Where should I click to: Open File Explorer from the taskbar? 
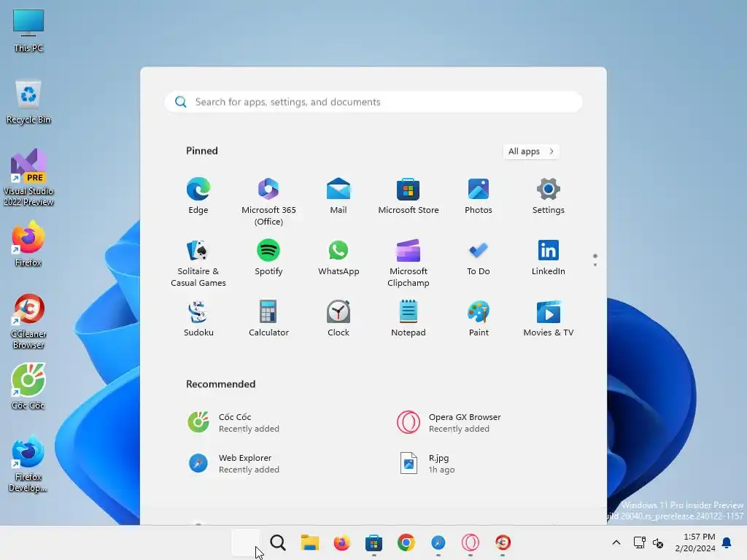309,542
